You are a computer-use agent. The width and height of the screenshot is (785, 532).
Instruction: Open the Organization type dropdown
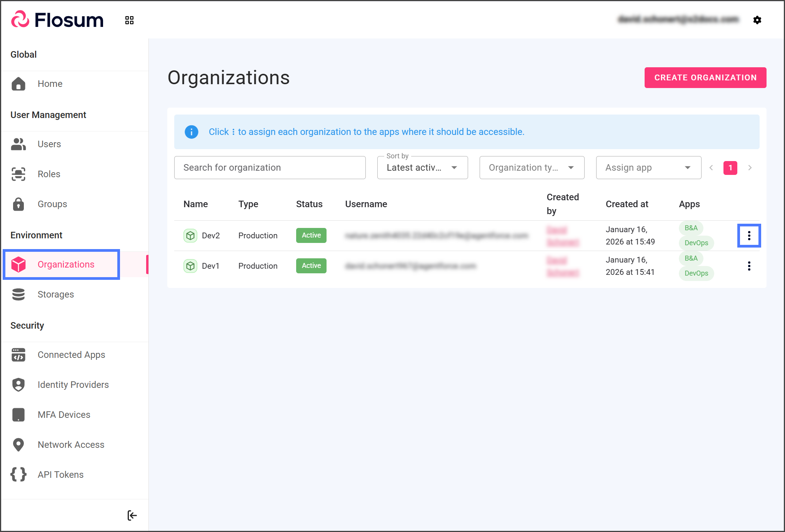click(x=532, y=168)
